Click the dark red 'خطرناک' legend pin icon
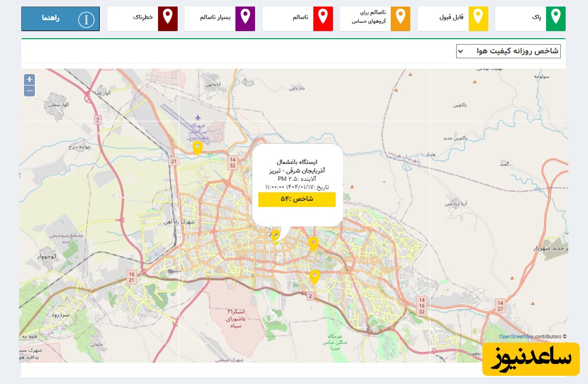Screen dimensions: 588x384 [x=167, y=19]
